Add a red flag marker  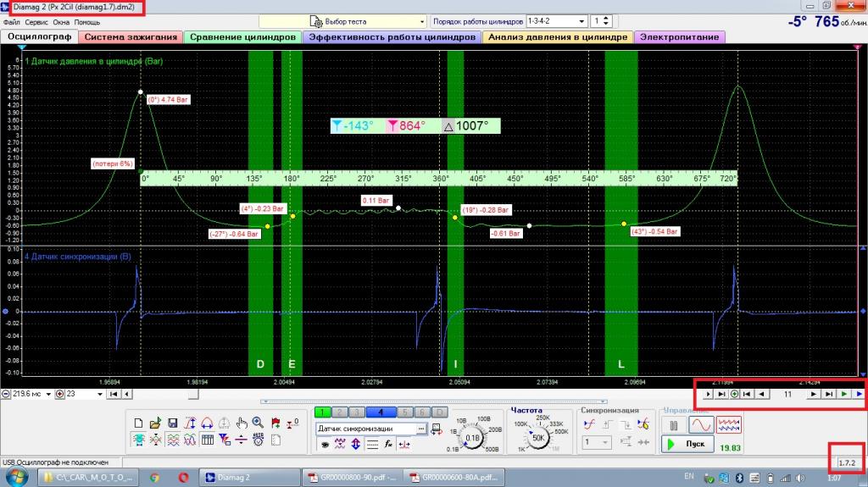tap(275, 423)
